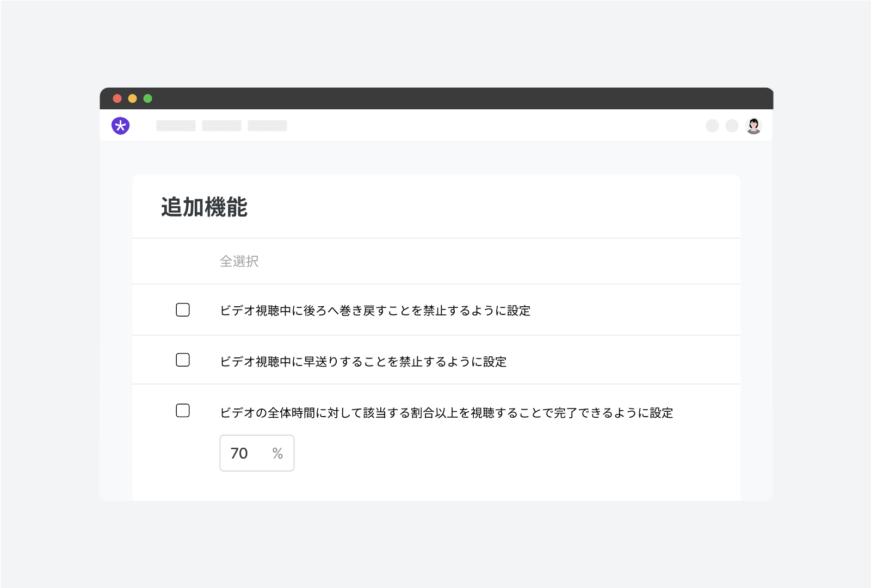Image resolution: width=871 pixels, height=588 pixels.
Task: Select the third placeholder navigation item
Action: [267, 126]
